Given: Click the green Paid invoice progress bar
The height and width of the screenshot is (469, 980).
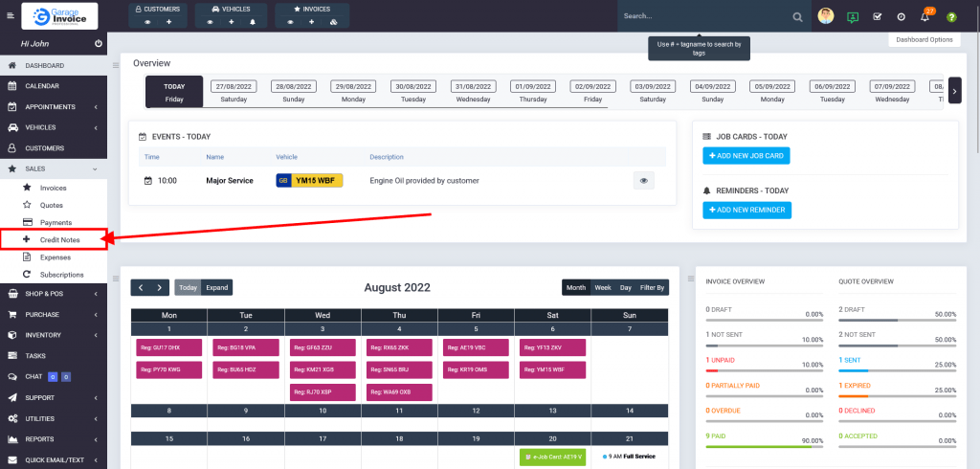Looking at the screenshot, I should (764, 446).
